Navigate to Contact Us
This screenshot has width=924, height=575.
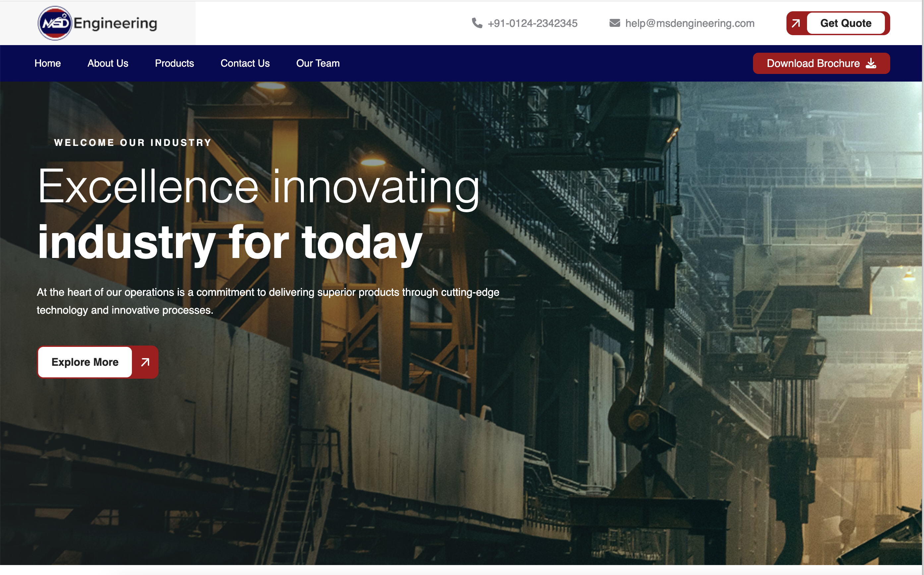coord(245,63)
